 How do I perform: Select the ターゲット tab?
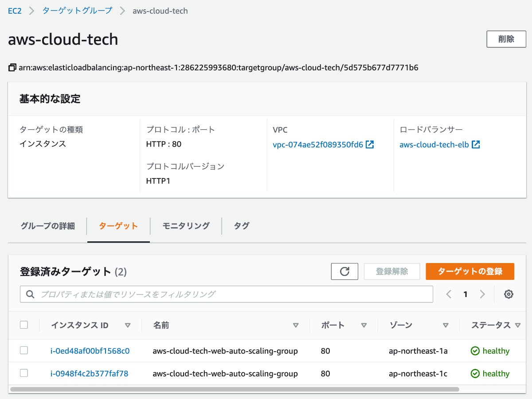coord(118,226)
